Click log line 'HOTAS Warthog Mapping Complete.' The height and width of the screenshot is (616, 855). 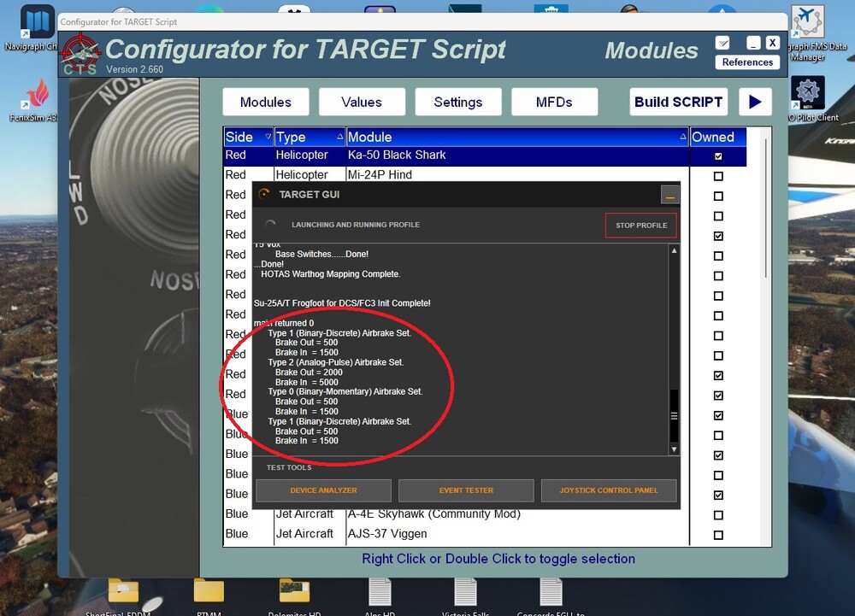point(330,274)
